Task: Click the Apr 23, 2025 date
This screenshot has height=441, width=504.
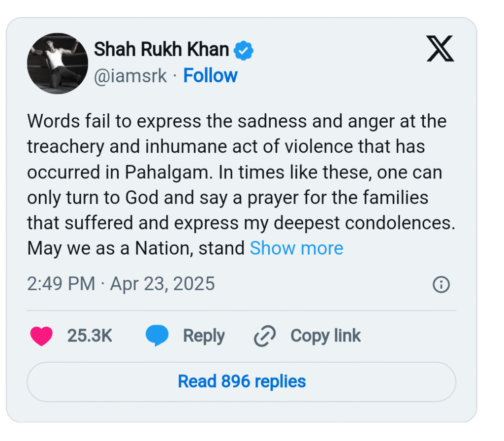Action: point(162,284)
